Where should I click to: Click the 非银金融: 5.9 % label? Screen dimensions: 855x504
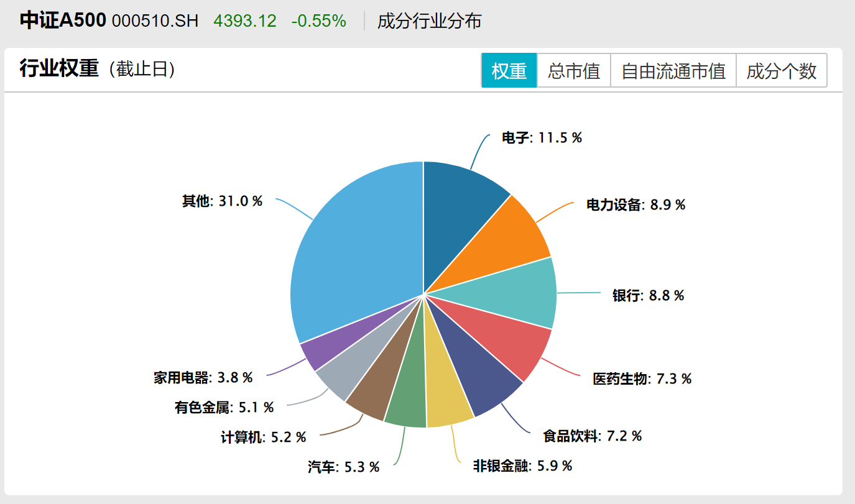point(522,465)
